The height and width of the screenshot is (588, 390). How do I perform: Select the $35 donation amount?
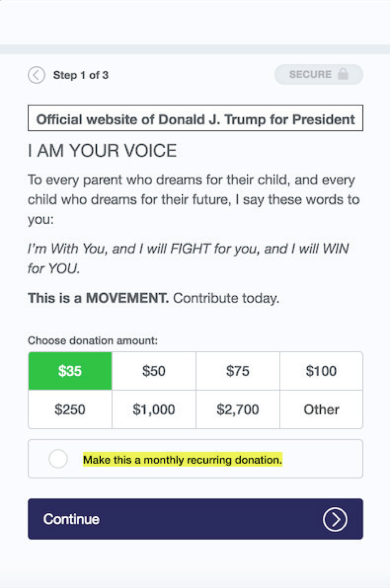click(x=70, y=371)
